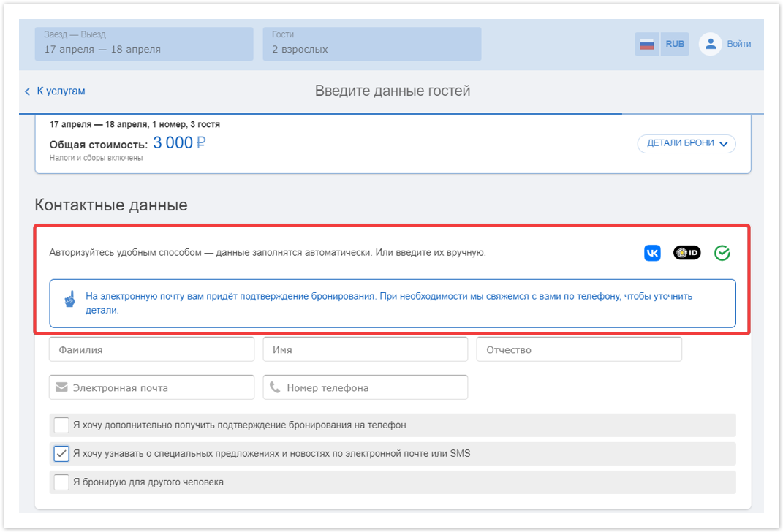783x532 pixels.
Task: Check Я бронирую для другого человека
Action: pos(61,482)
